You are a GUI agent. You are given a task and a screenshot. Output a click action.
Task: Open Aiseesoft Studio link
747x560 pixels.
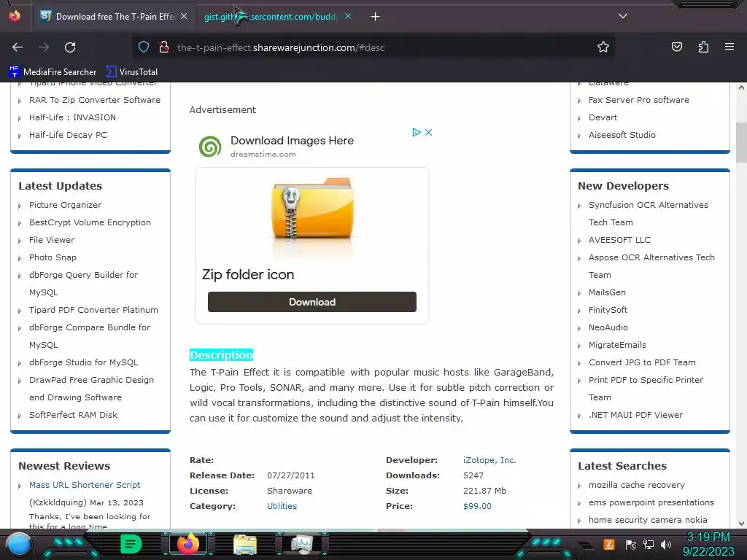pyautogui.click(x=622, y=135)
